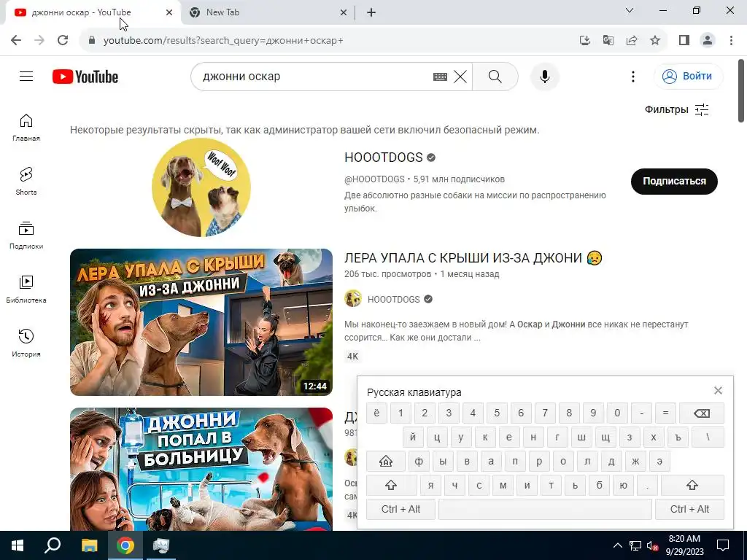Viewport: 747px width, 560px height.
Task: Open the YouTube hamburger guide menu
Action: click(x=26, y=76)
